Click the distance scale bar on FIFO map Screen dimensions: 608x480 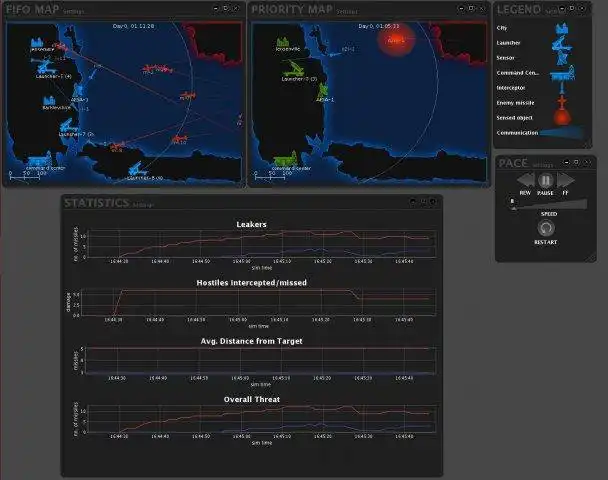[26, 175]
